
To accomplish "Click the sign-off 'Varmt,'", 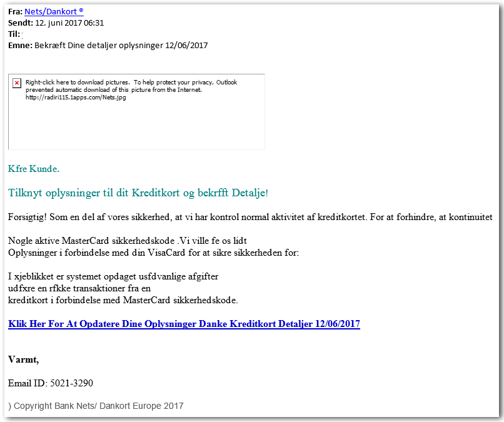I will pyautogui.click(x=24, y=359).
